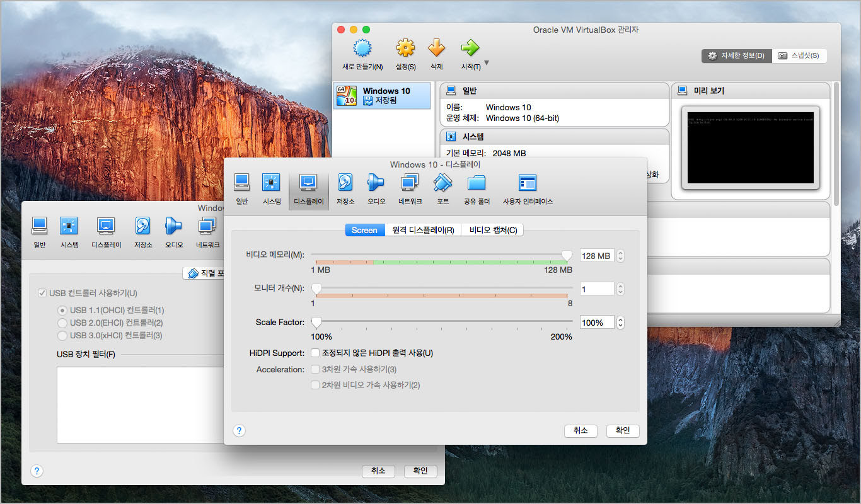
Task: Click the 128 MB video memory field
Action: tap(597, 256)
